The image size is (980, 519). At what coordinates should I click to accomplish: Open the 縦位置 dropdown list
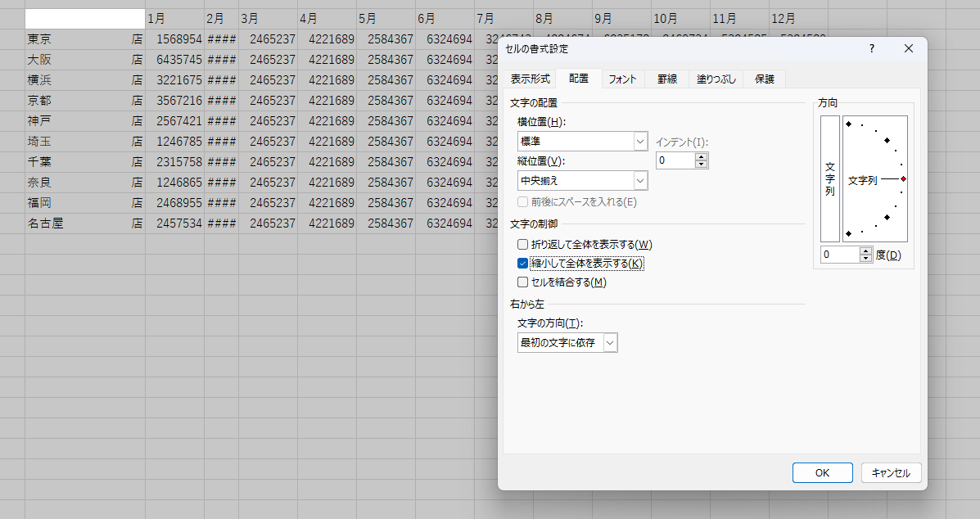click(640, 180)
